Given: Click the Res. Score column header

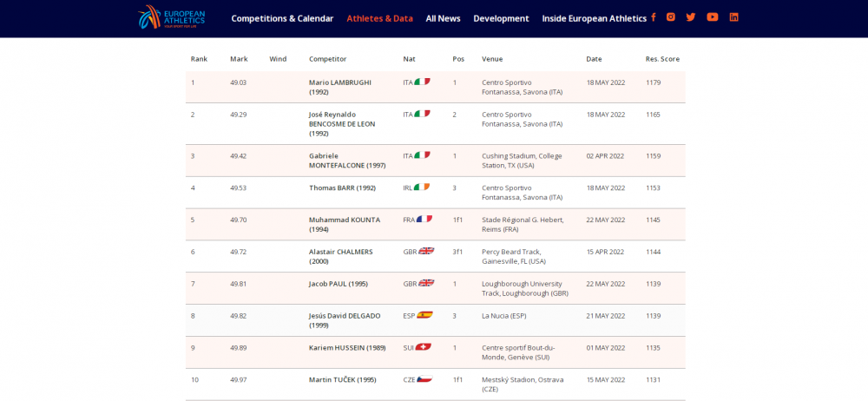Looking at the screenshot, I should pos(662,59).
